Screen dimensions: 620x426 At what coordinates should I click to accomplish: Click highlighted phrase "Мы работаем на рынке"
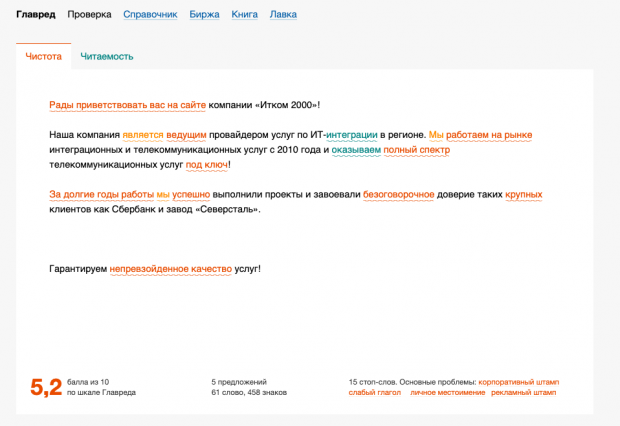[x=480, y=134]
